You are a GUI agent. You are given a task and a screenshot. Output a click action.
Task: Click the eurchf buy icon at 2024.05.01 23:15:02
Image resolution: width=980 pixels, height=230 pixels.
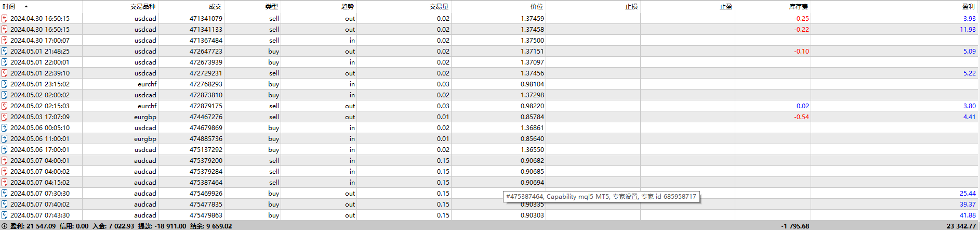5,84
